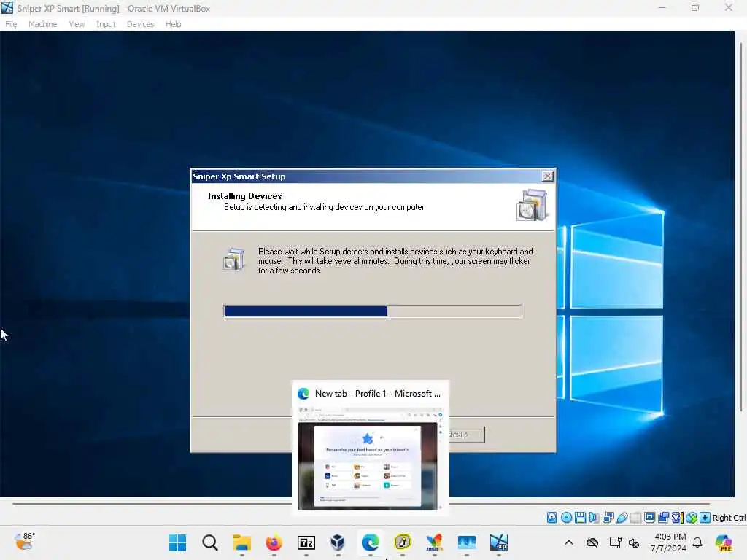Click the muted volume tray icon
The height and width of the screenshot is (560, 747).
pos(634,542)
